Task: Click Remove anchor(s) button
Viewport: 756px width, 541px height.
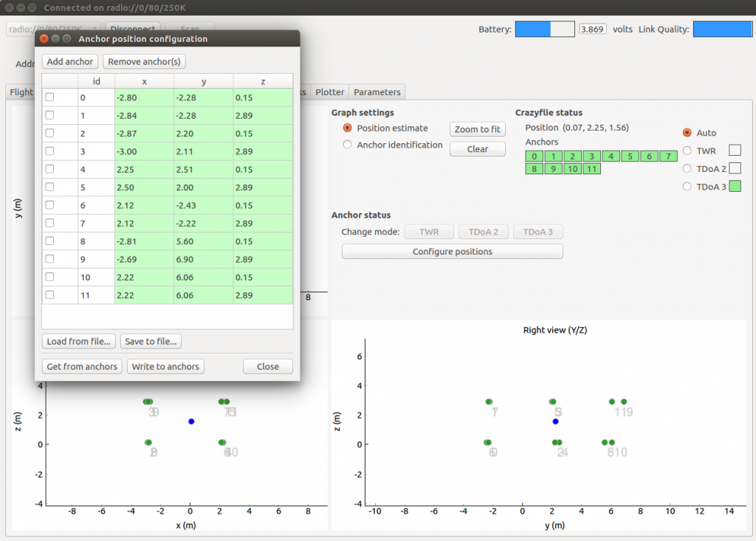Action: 144,62
